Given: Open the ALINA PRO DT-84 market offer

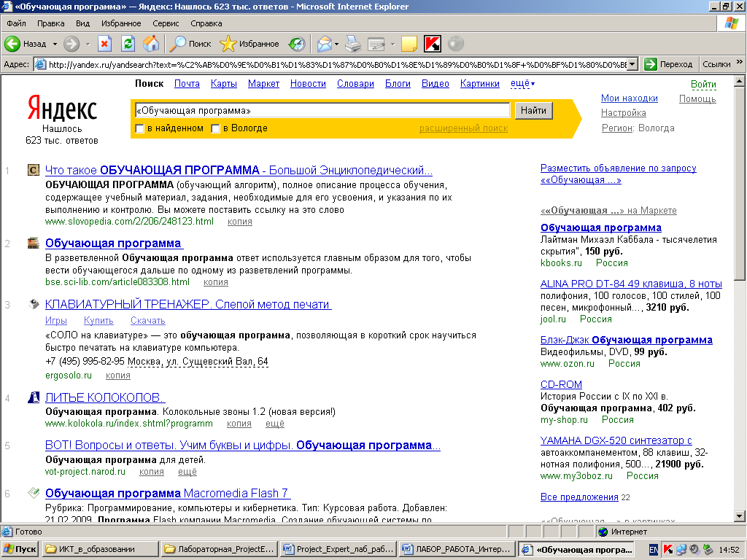Looking at the screenshot, I should point(631,284).
